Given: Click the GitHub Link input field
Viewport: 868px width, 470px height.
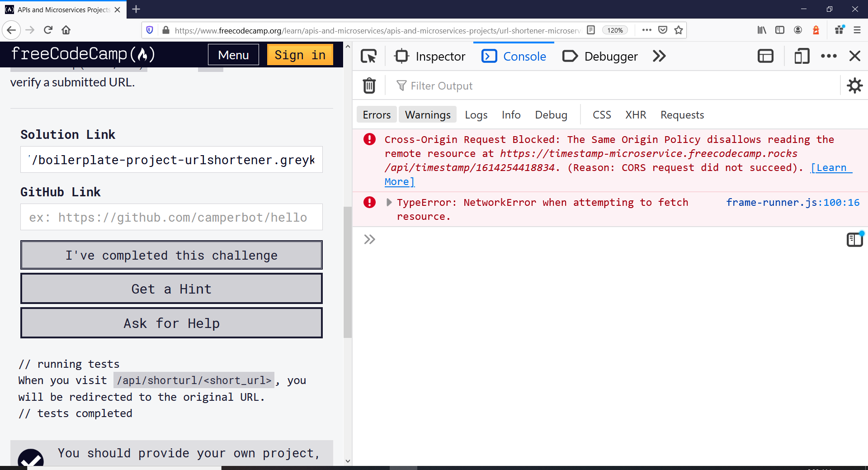Looking at the screenshot, I should pos(171,217).
